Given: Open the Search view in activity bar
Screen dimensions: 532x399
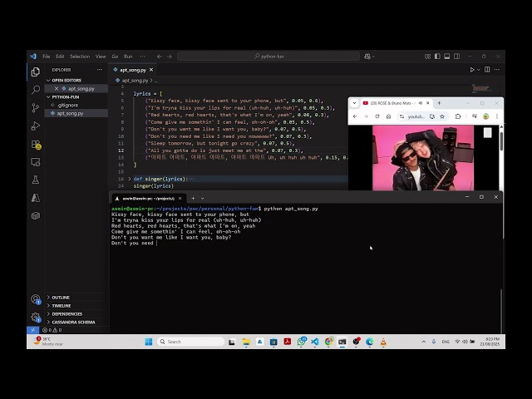Looking at the screenshot, I should pyautogui.click(x=35, y=90).
